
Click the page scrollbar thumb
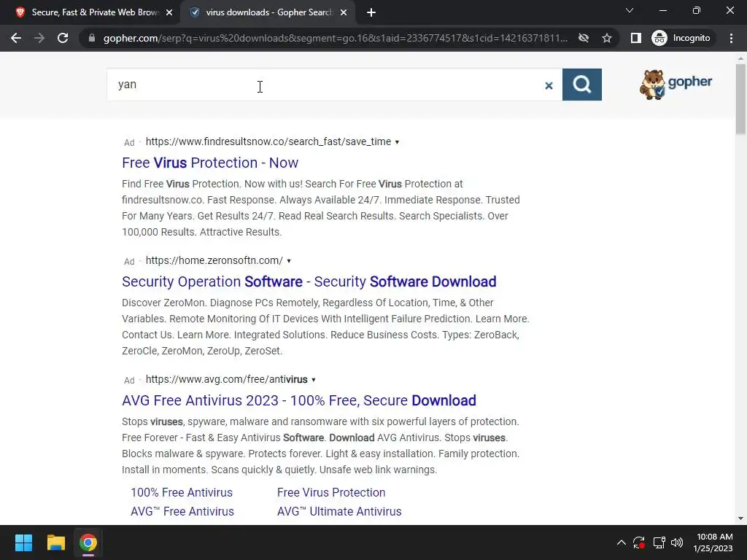740,99
